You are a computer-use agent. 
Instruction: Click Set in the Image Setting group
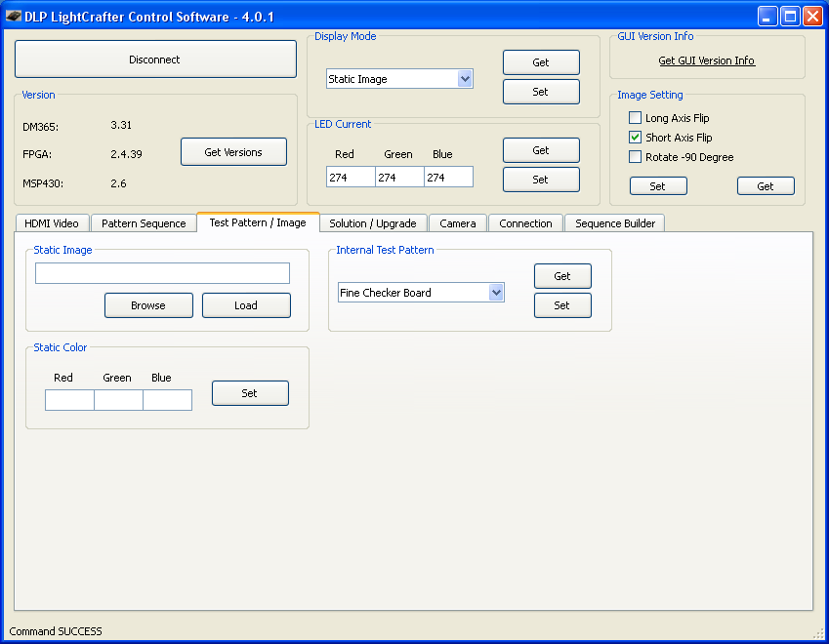(x=658, y=186)
